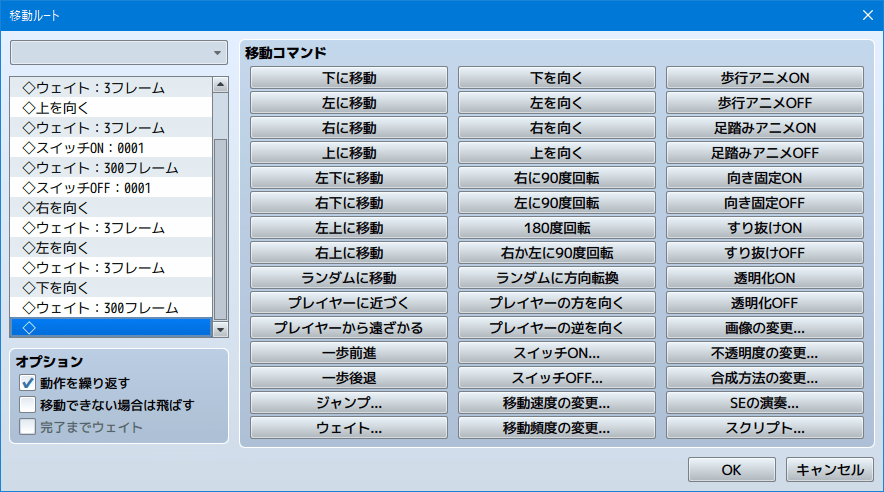Click プレイヤーに近づく button
The image size is (884, 492).
click(349, 303)
